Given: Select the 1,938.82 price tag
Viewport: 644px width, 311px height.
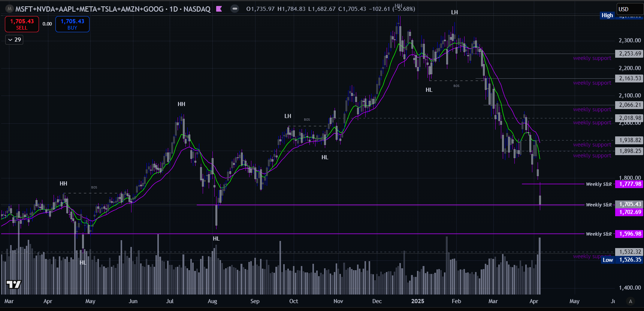Looking at the screenshot, I should (x=629, y=140).
